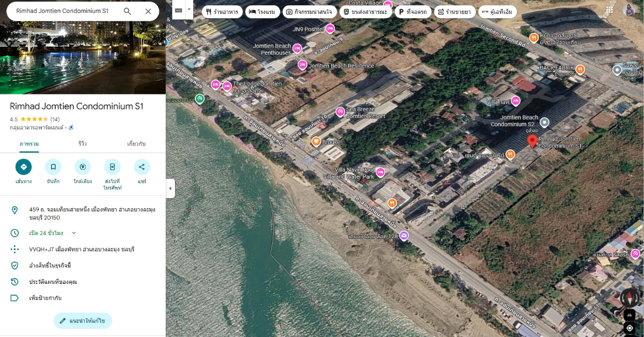Switch to the รีวิว tab
Viewport: 644px width, 337px height.
click(83, 144)
